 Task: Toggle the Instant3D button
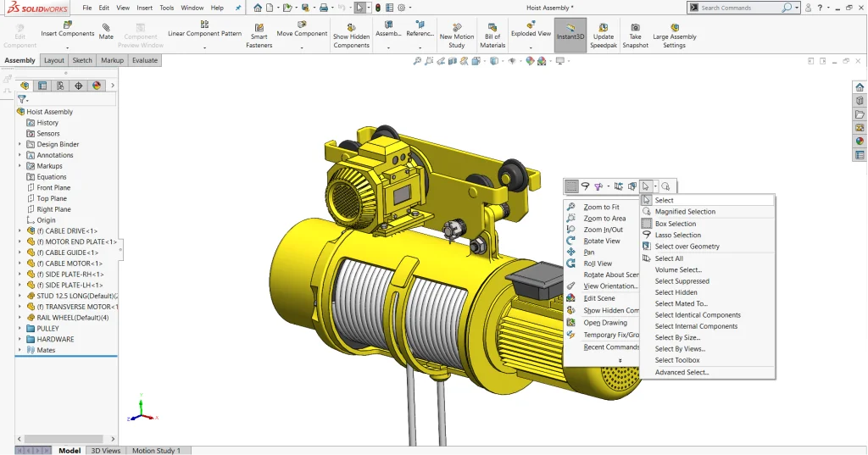[570, 36]
